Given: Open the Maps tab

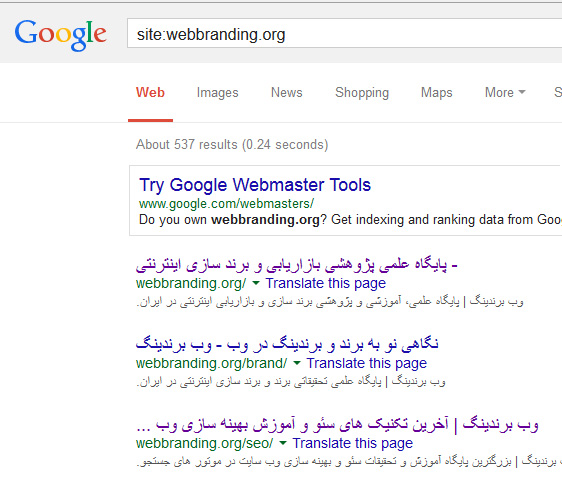Looking at the screenshot, I should click(436, 93).
